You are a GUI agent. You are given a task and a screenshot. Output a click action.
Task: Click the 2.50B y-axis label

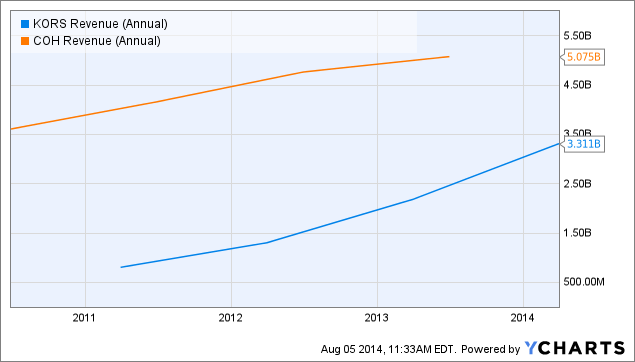tap(577, 184)
